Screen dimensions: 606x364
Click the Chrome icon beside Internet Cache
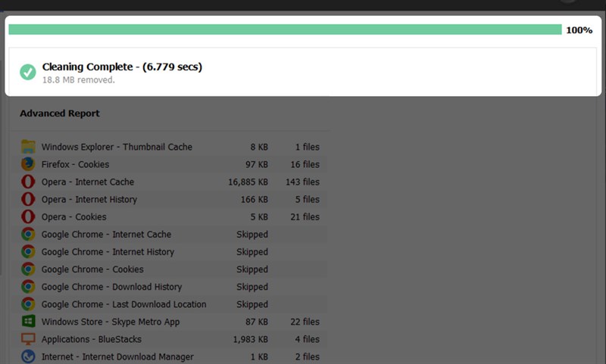(28, 235)
